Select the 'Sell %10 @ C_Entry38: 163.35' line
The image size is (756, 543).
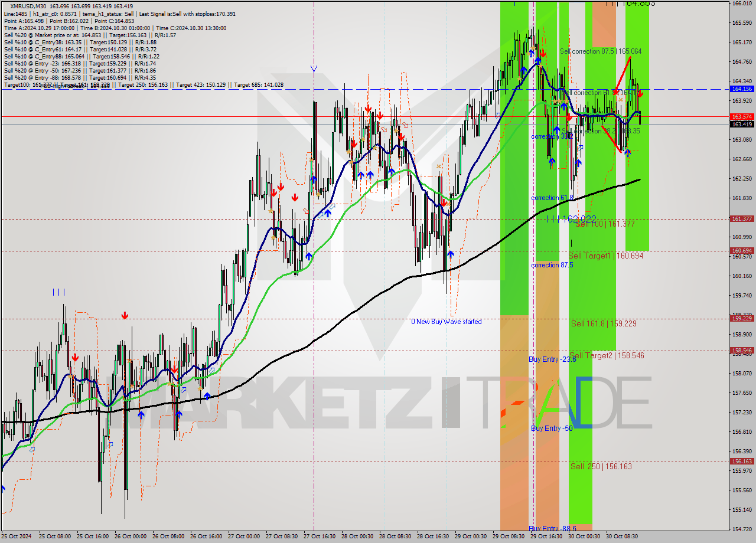pyautogui.click(x=80, y=42)
